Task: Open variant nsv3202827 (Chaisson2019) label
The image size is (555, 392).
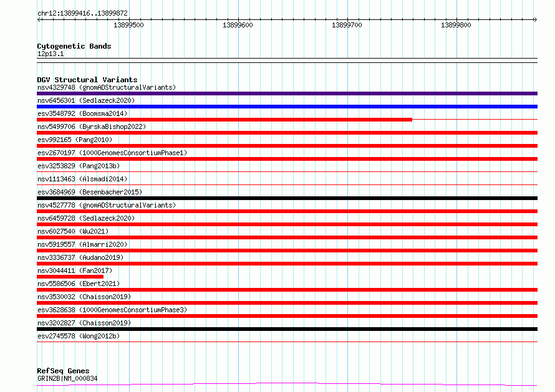Action: coord(84,323)
